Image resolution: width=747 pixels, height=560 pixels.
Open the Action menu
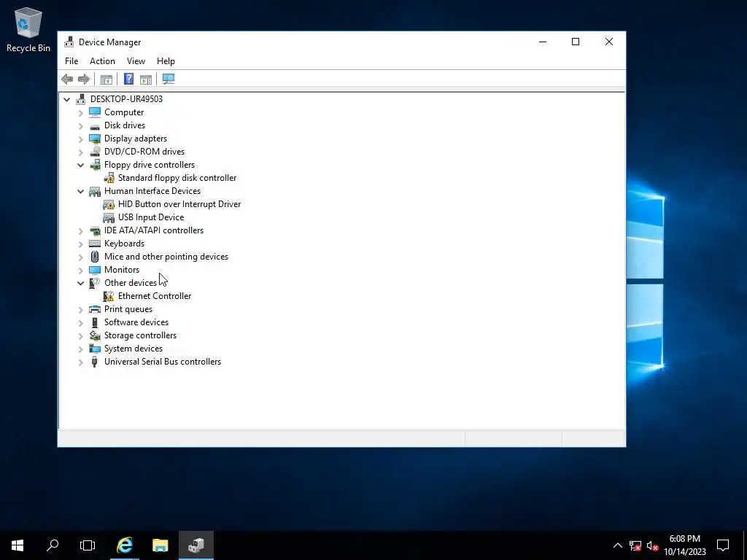tap(102, 61)
